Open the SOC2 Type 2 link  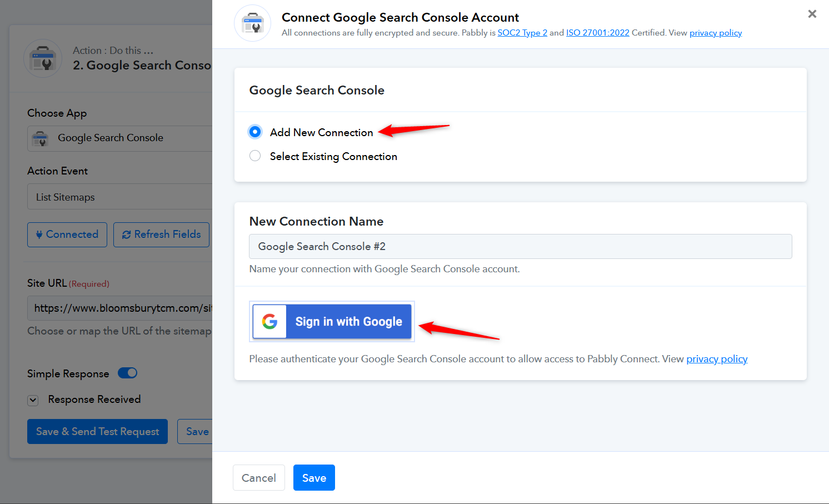tap(522, 33)
